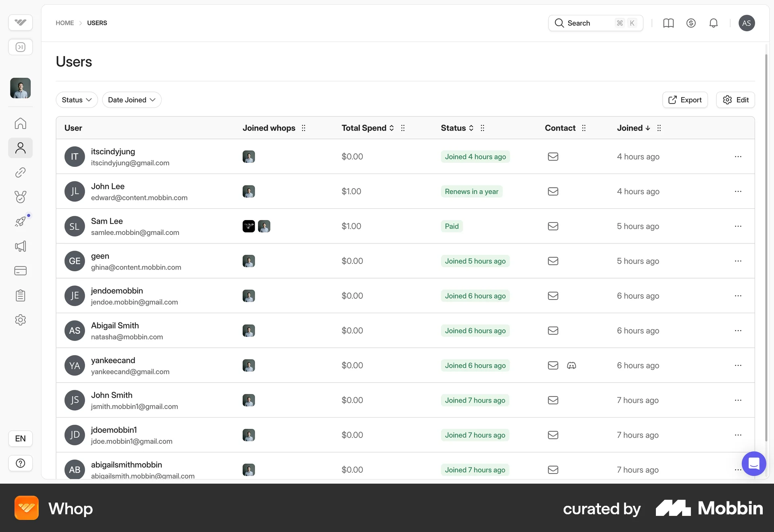Open the Discord contact icon for yankeecand

point(572,366)
